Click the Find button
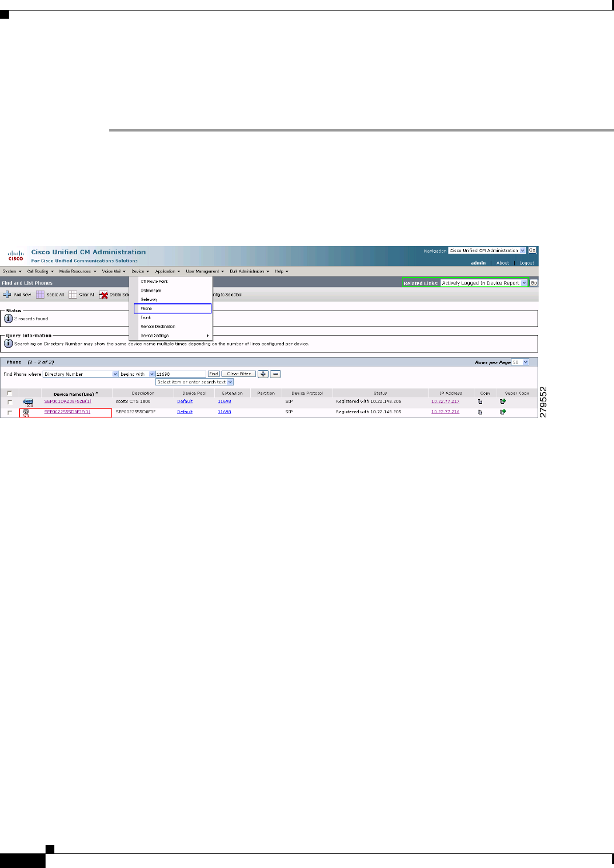The height and width of the screenshot is (868, 614). pos(214,374)
